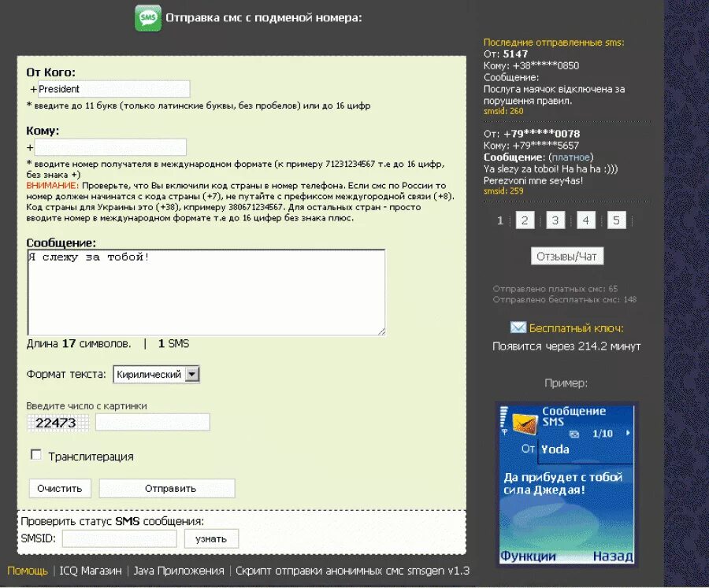Screen dimensions: 709x588
Task: Click the От Кого sender field
Action: coord(113,89)
